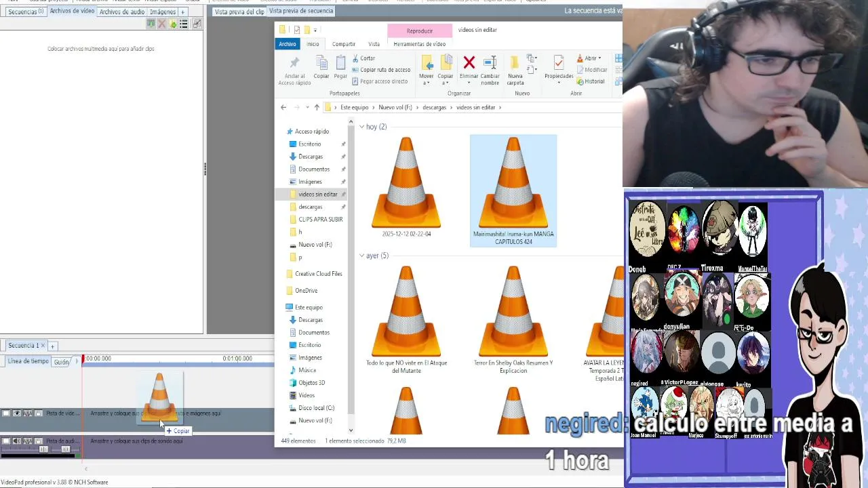
Task: Click the detach panel icon in VideoPad bin
Action: tap(197, 24)
